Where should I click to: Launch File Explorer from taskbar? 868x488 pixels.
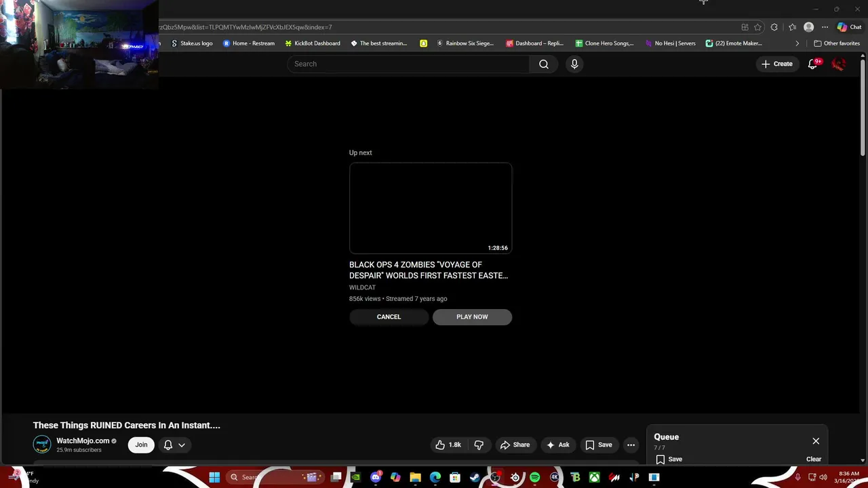[x=415, y=477]
